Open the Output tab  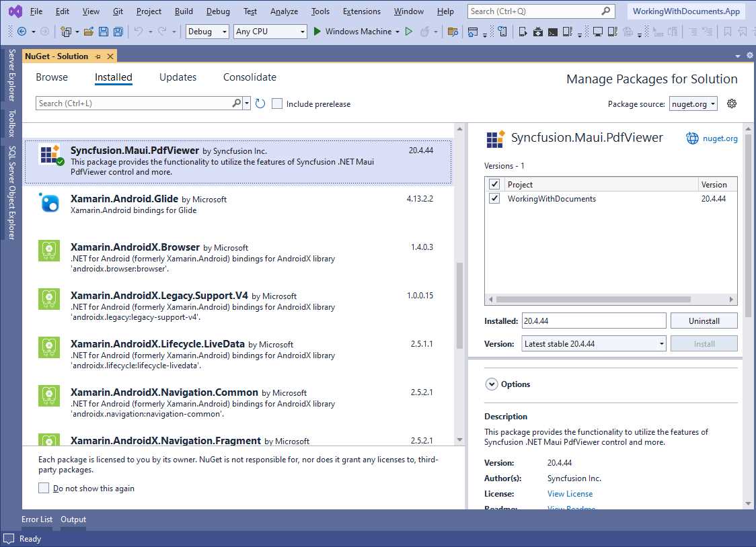coord(73,519)
